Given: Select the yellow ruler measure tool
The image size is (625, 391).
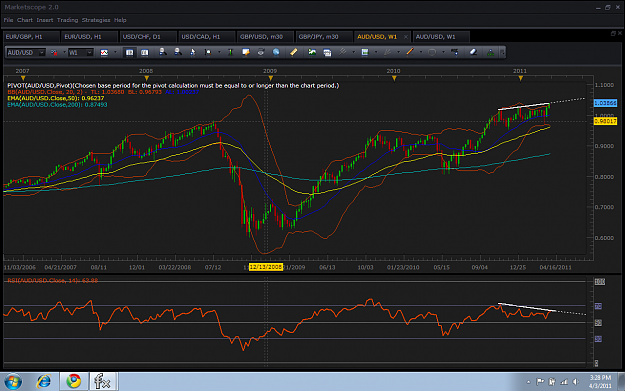Looking at the screenshot, I should (x=293, y=52).
